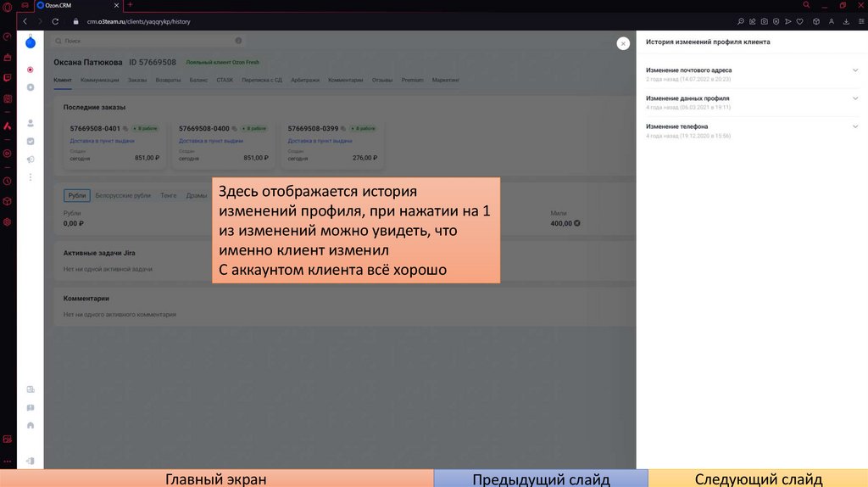The image size is (868, 487).
Task: Open the tasks checkmark icon in the CRM sidebar
Action: coord(31,142)
